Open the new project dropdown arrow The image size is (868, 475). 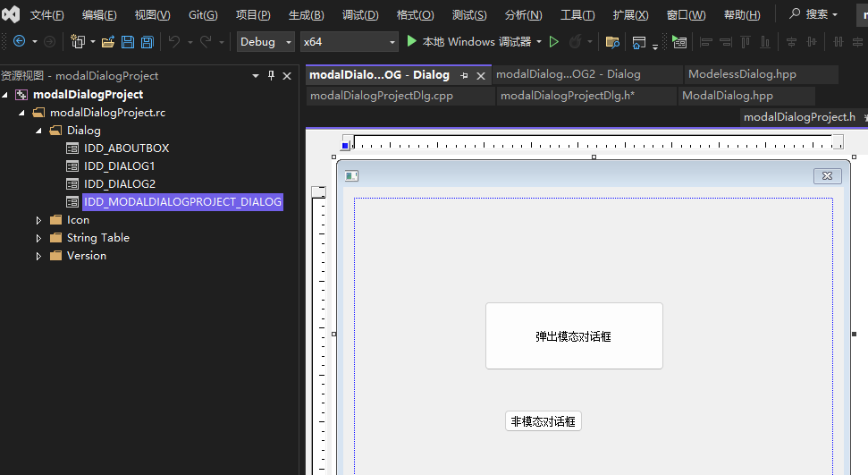click(x=92, y=41)
